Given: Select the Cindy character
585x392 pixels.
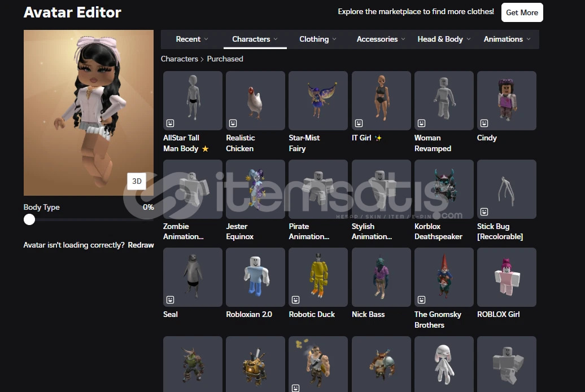Looking at the screenshot, I should pyautogui.click(x=507, y=100).
